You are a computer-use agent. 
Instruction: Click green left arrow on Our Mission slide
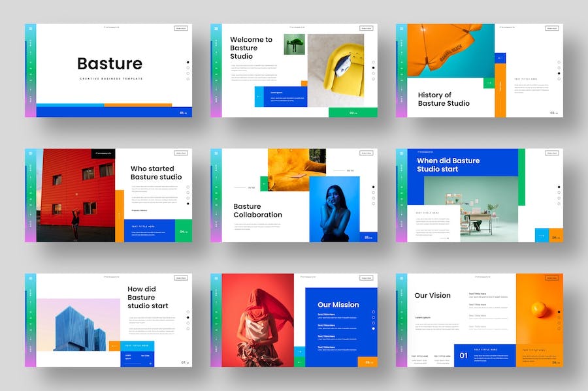(300, 362)
